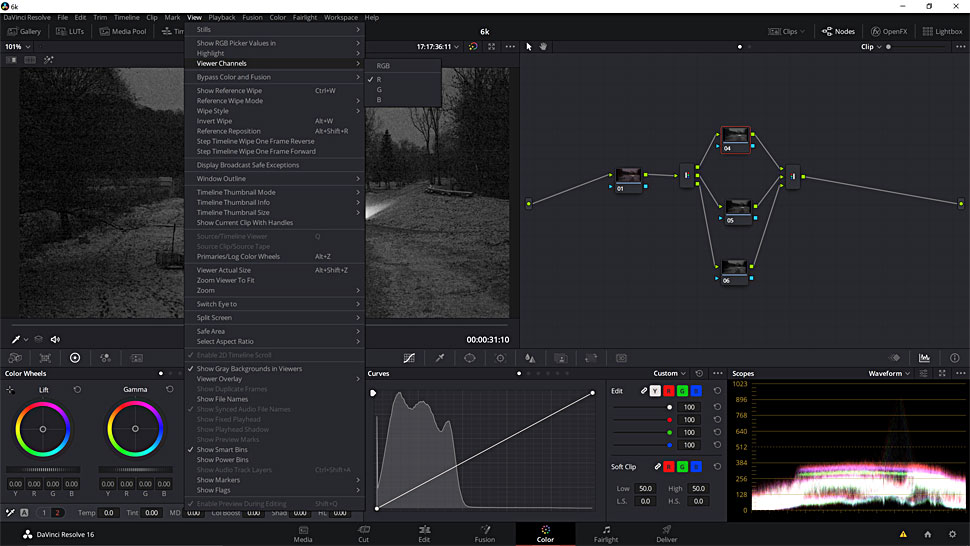This screenshot has width=970, height=546.
Task: Open the Info palette icon
Action: pyautogui.click(x=955, y=358)
